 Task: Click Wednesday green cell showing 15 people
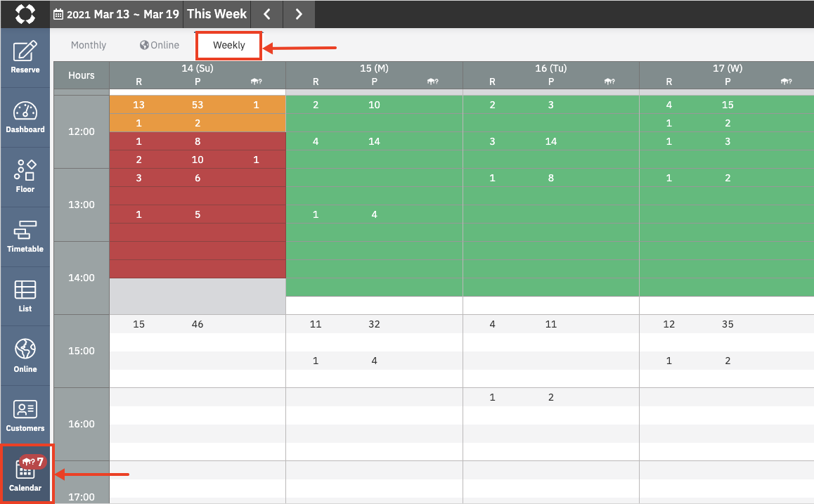(x=728, y=105)
